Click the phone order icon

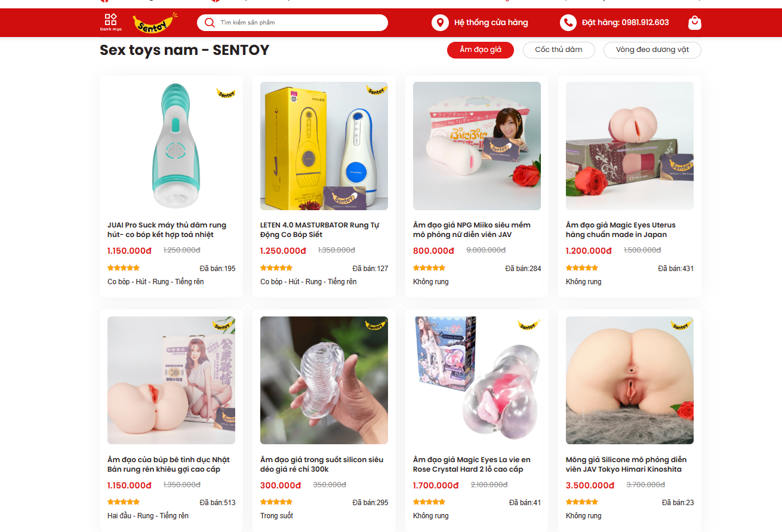click(x=568, y=23)
